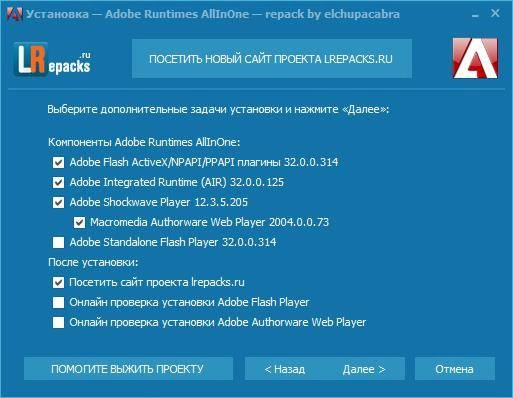Click the Компоненты Adobe Runtimes AllInOne heading
513x398 pixels.
(x=144, y=142)
